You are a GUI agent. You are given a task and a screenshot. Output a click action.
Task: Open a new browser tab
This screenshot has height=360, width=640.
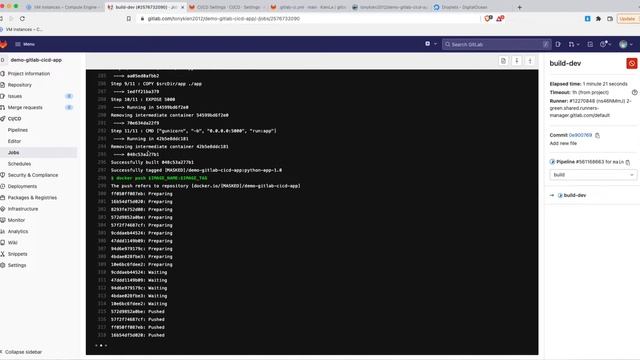click(520, 7)
